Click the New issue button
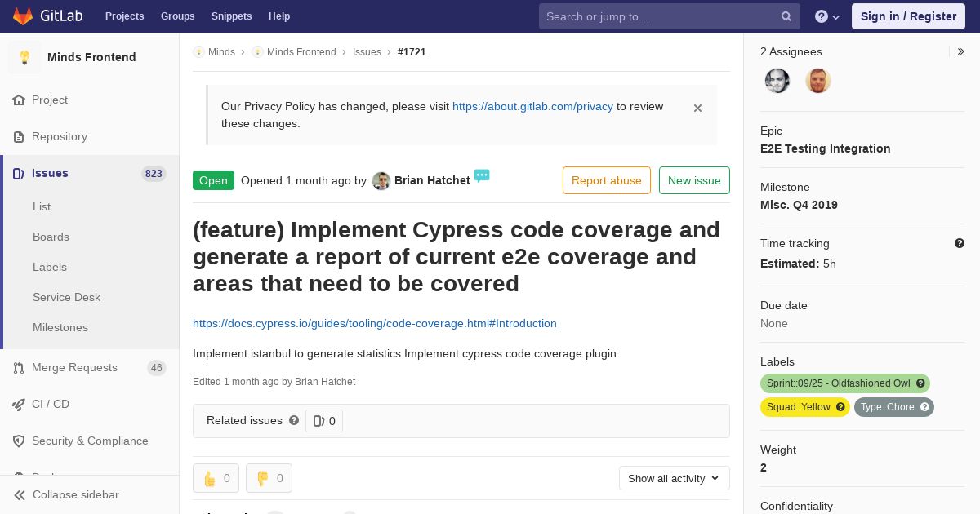The height and width of the screenshot is (514, 980). [x=694, y=180]
